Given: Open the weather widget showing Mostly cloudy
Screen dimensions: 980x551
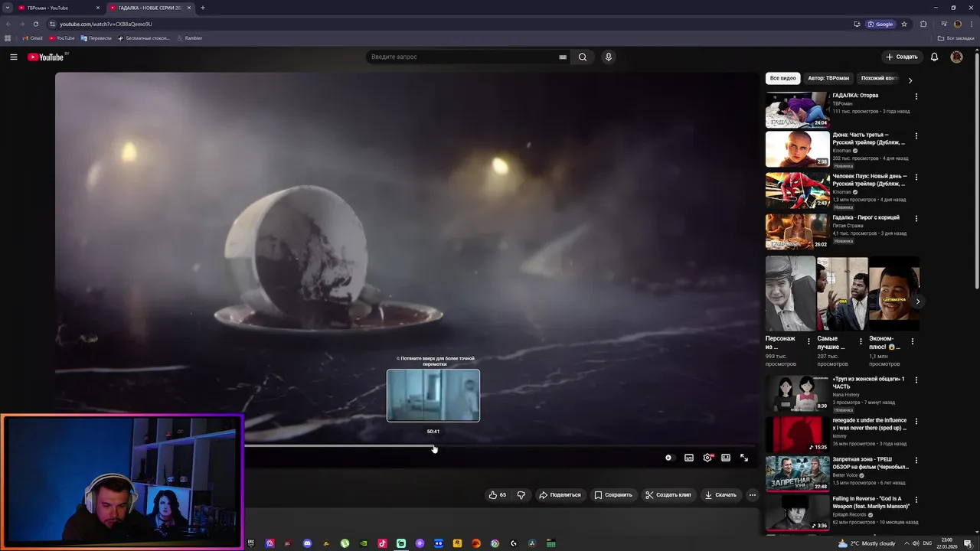Looking at the screenshot, I should pos(867,543).
